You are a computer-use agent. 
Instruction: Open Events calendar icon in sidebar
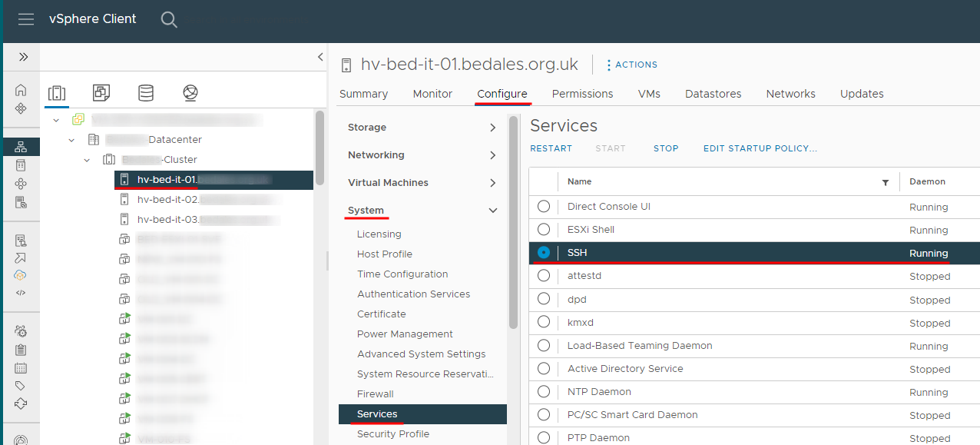21,367
